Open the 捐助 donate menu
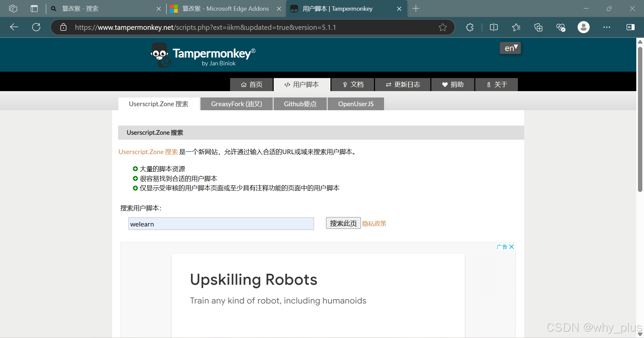The width and height of the screenshot is (644, 338). 453,84
